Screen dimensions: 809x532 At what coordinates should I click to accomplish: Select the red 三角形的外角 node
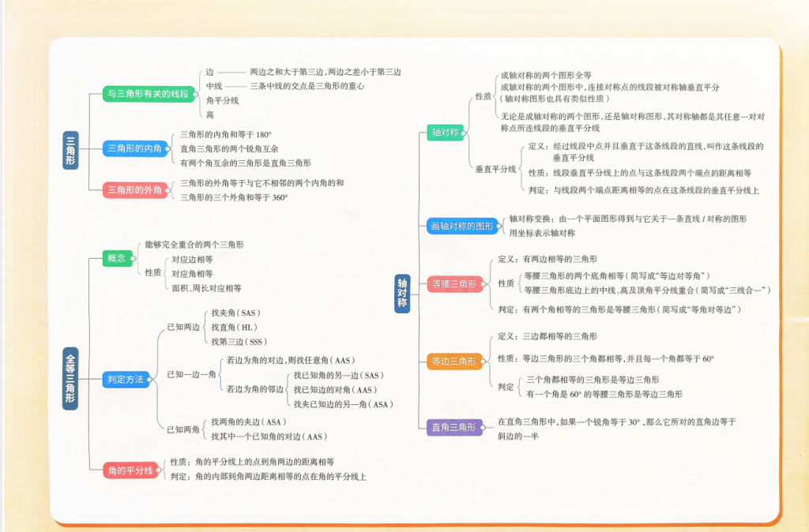134,189
